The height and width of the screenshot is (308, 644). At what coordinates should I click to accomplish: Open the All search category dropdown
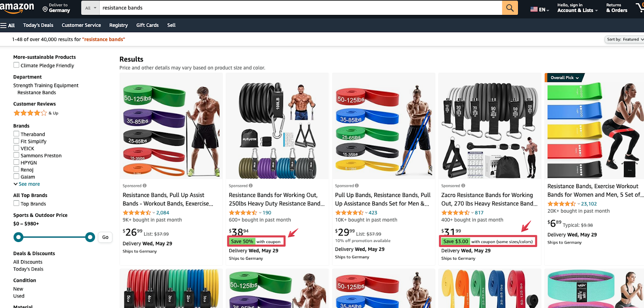(x=89, y=7)
